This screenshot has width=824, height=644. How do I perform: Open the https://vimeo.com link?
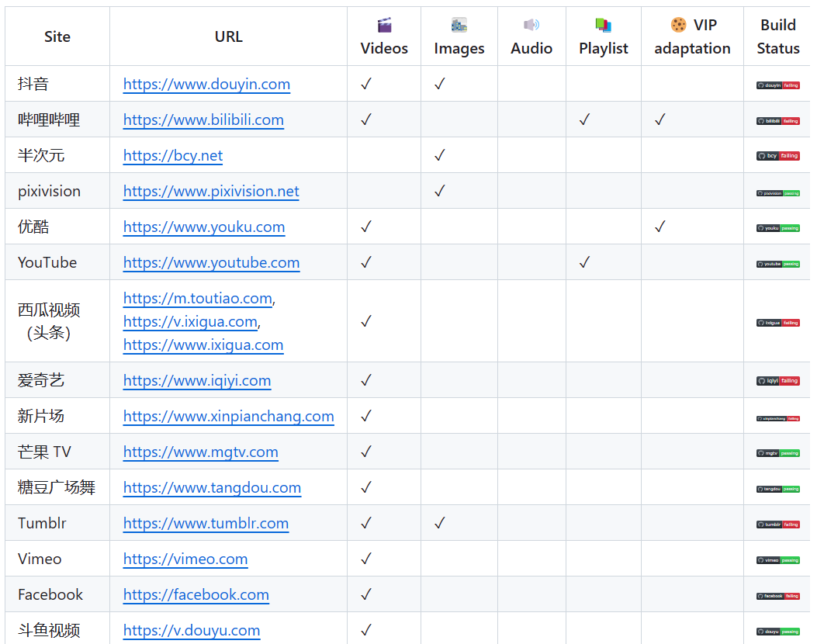[x=185, y=559]
